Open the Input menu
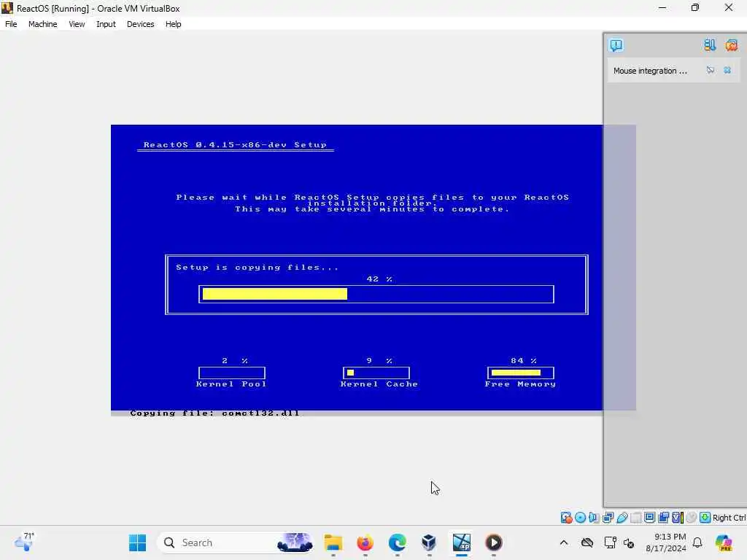 [x=106, y=24]
